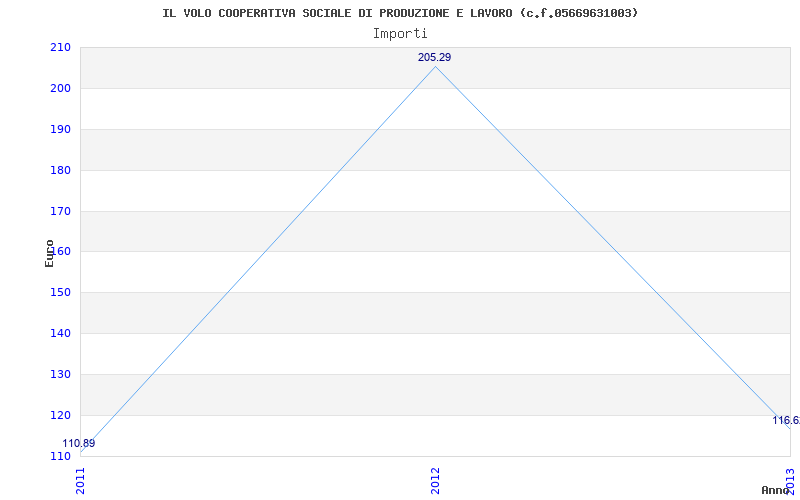
Task: Click the 130 y-axis tick label
Action: (60, 374)
